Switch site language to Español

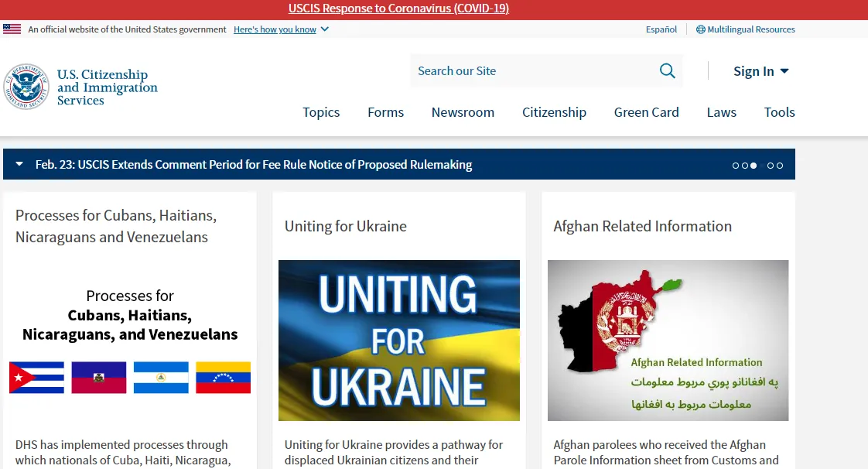pyautogui.click(x=661, y=29)
